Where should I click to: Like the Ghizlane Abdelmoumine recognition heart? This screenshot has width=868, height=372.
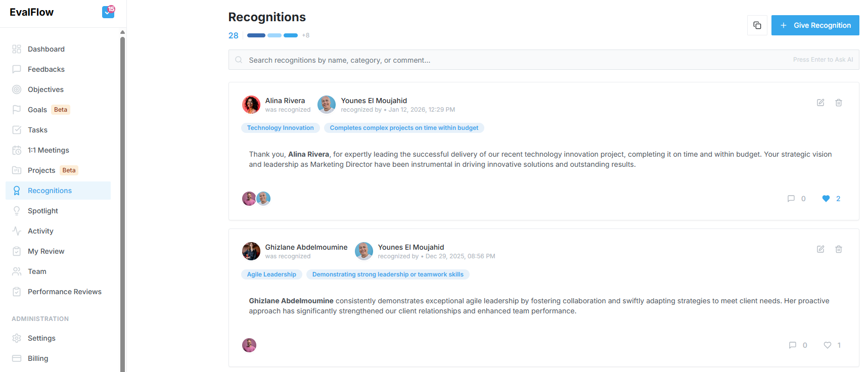pos(828,345)
